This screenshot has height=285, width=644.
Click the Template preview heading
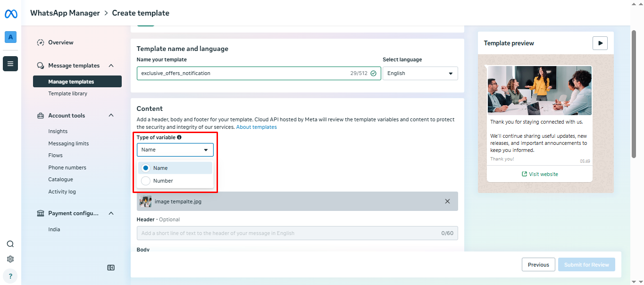(509, 43)
